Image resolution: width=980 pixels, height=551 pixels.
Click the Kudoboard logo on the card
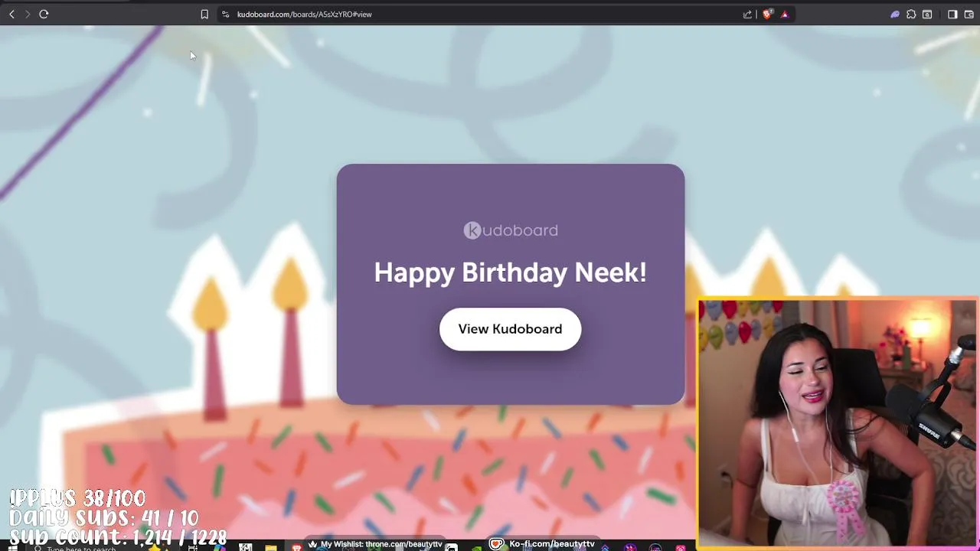[x=511, y=230]
